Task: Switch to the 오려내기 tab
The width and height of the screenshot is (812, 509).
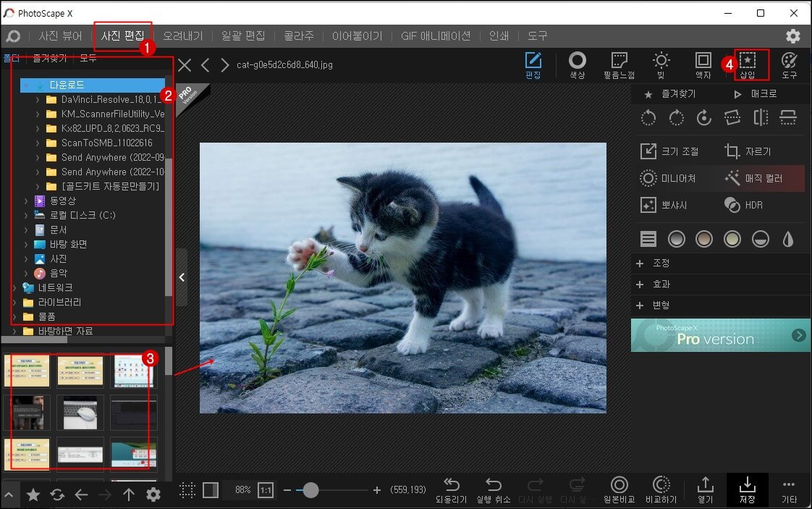Action: [183, 35]
